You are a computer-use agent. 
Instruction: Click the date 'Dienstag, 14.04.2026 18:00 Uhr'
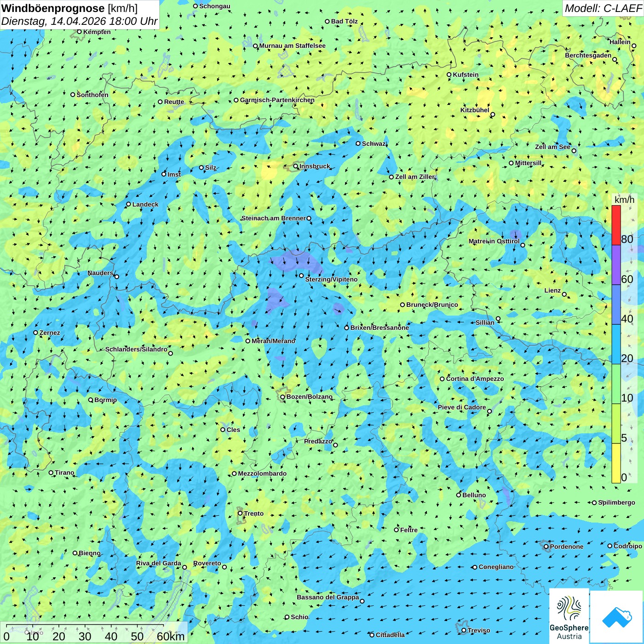pos(79,21)
